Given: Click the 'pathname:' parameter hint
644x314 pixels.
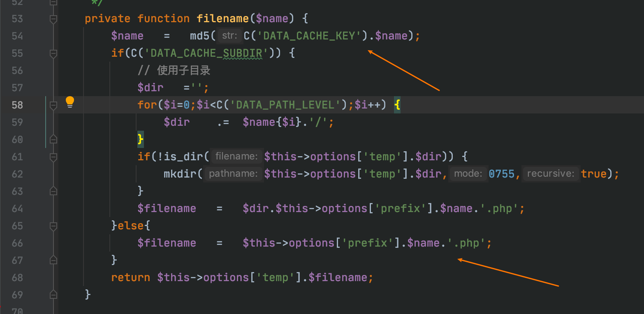Looking at the screenshot, I should pyautogui.click(x=233, y=174).
